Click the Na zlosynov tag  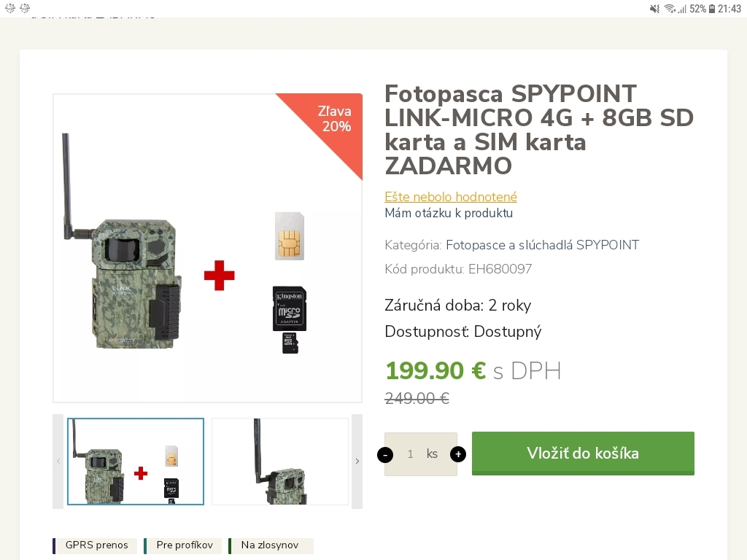click(x=271, y=545)
